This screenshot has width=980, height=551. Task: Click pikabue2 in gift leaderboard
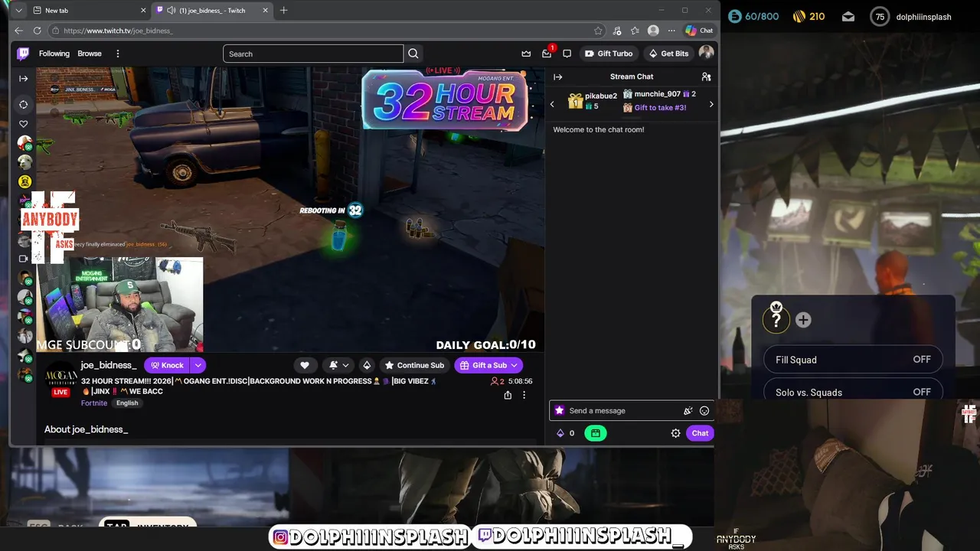pyautogui.click(x=601, y=96)
